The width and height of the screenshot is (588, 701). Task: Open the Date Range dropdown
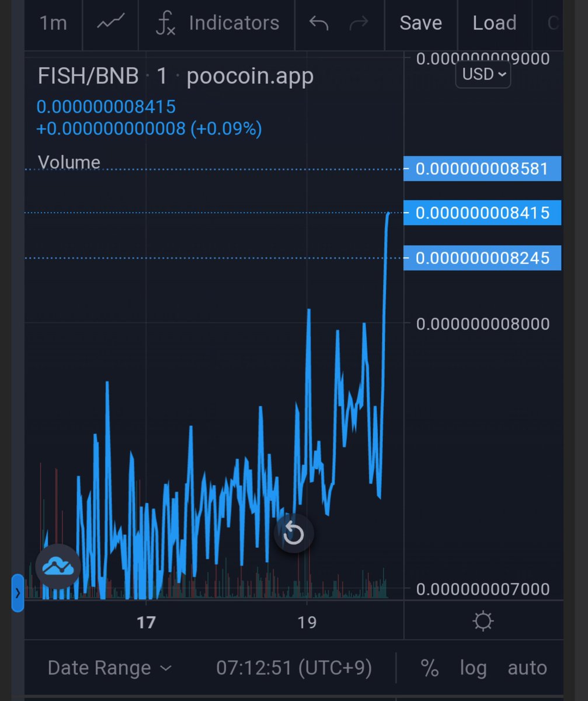[x=110, y=668]
